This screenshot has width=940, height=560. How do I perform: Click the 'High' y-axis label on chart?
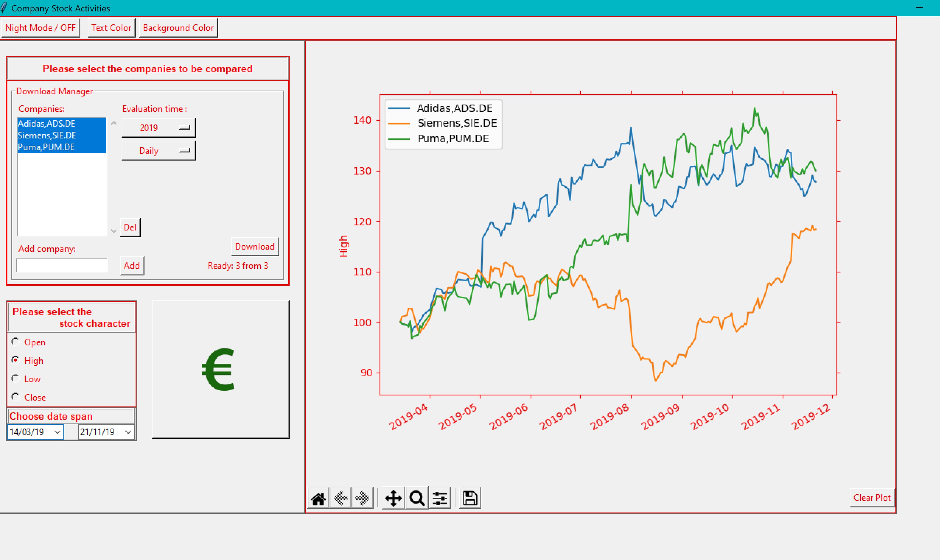click(x=343, y=246)
